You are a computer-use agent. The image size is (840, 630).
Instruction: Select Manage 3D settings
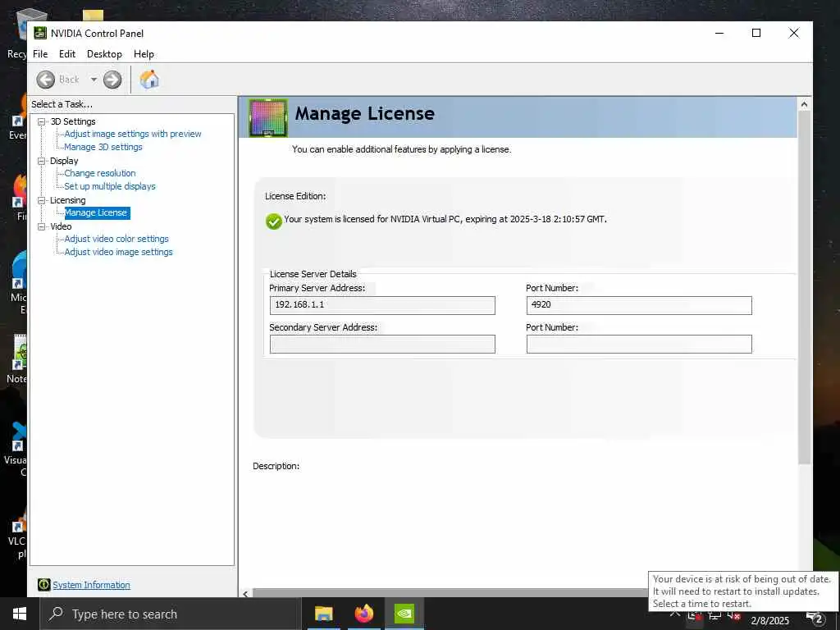coord(103,147)
